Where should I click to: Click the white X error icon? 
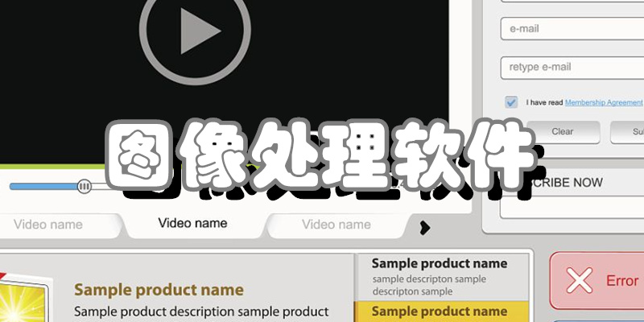[580, 280]
